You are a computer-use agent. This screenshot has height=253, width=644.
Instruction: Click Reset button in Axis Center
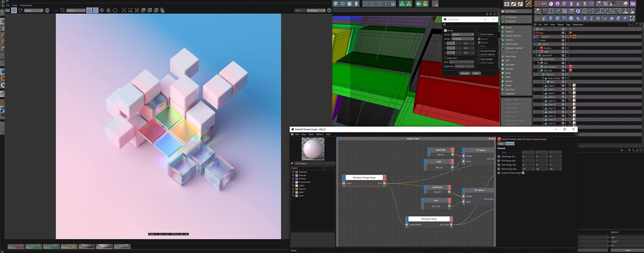click(x=476, y=73)
